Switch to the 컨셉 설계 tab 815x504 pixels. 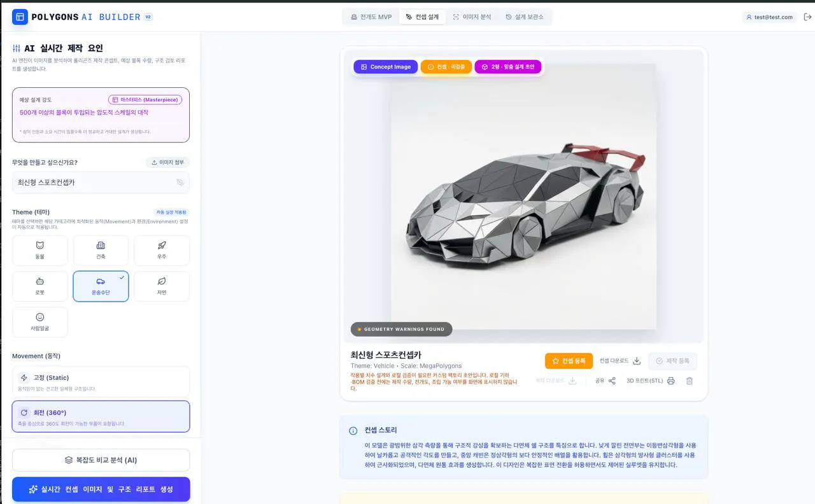coord(422,17)
